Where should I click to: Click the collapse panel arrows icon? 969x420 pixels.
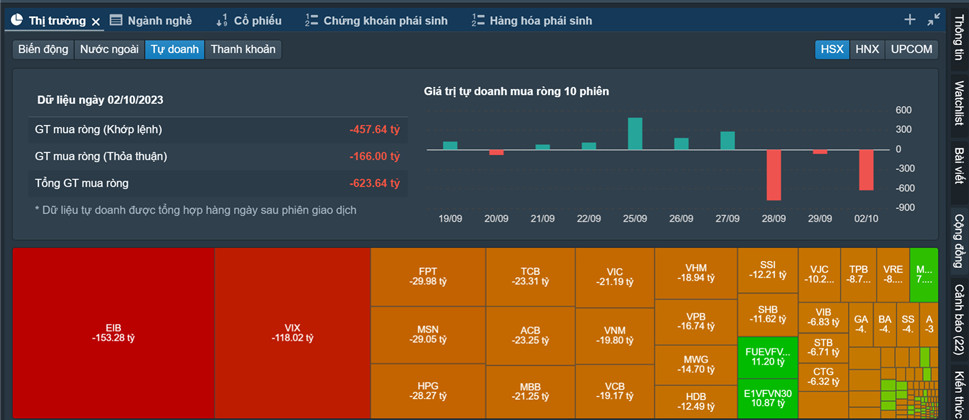click(933, 19)
